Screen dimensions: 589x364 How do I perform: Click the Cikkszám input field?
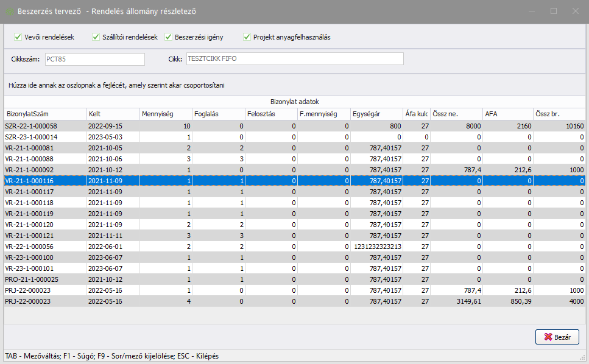pyautogui.click(x=94, y=59)
